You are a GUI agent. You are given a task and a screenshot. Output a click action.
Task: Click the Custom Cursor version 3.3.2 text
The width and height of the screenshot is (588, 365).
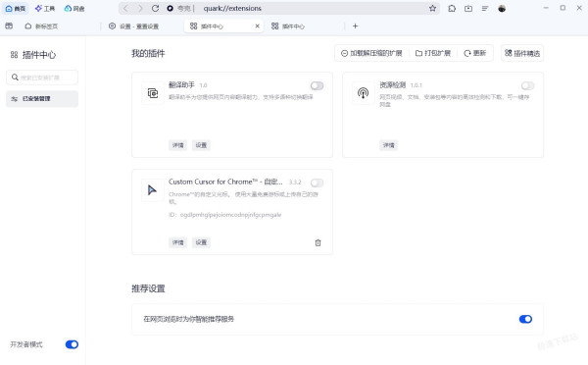coord(295,182)
